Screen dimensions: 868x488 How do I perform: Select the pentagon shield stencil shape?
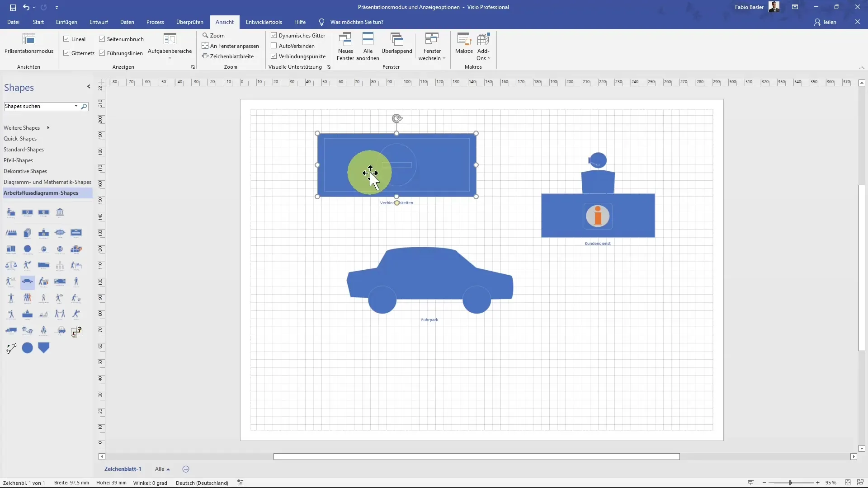tap(44, 347)
